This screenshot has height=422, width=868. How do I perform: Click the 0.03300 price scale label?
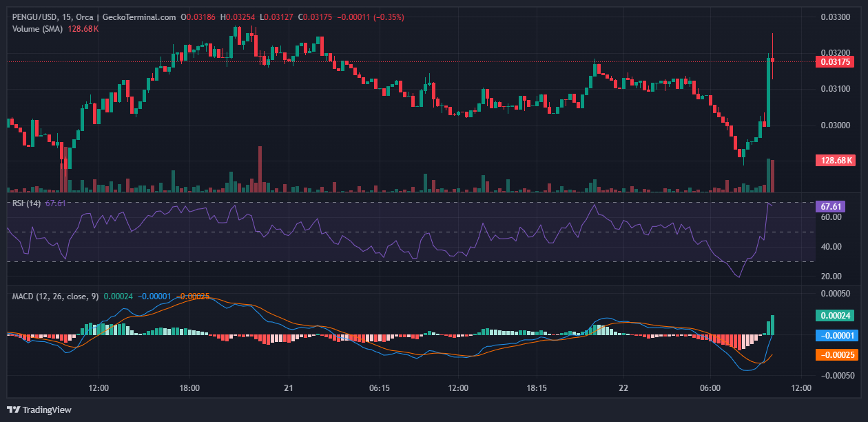point(836,17)
